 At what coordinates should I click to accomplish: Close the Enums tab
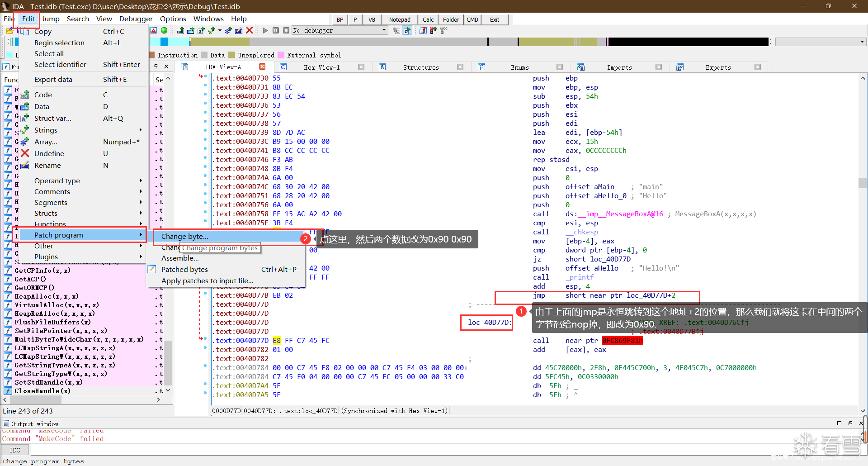560,67
